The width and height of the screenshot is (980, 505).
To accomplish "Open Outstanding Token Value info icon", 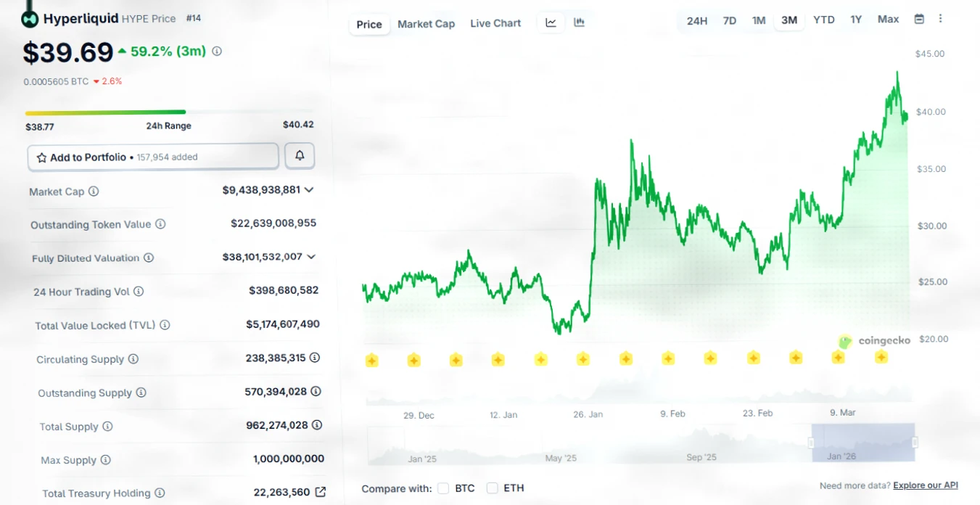I will tap(160, 224).
